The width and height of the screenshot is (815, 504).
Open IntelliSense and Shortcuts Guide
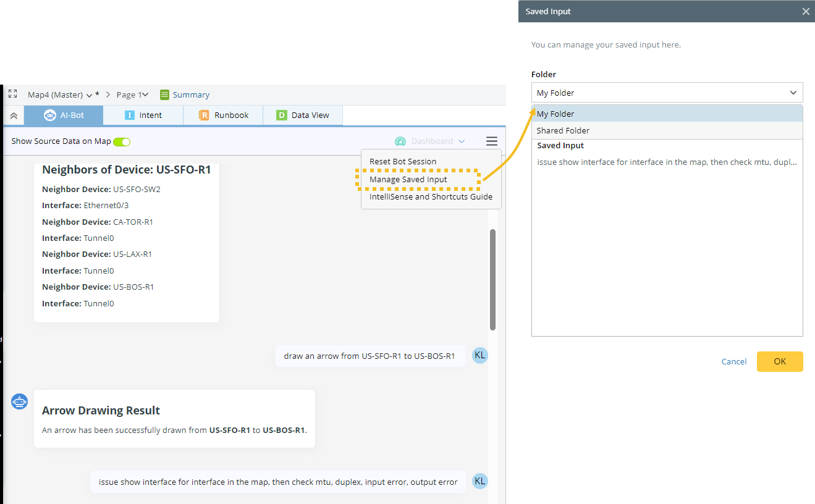pyautogui.click(x=431, y=197)
